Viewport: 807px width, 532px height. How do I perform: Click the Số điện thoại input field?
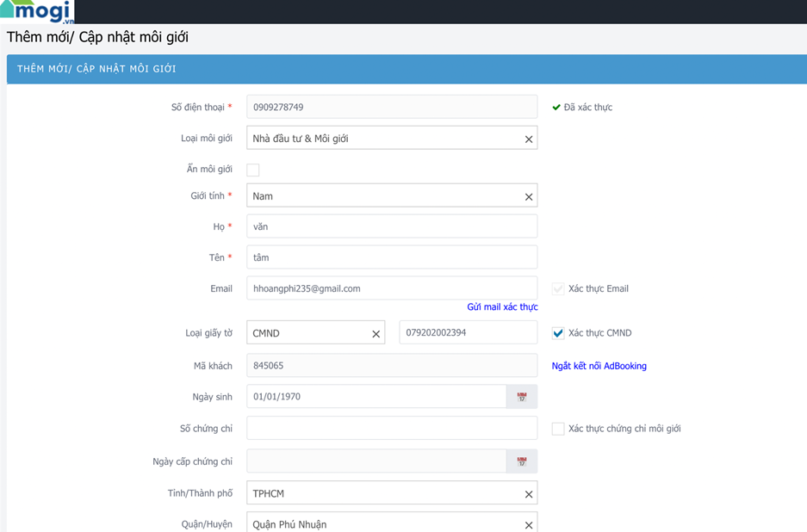[392, 108]
